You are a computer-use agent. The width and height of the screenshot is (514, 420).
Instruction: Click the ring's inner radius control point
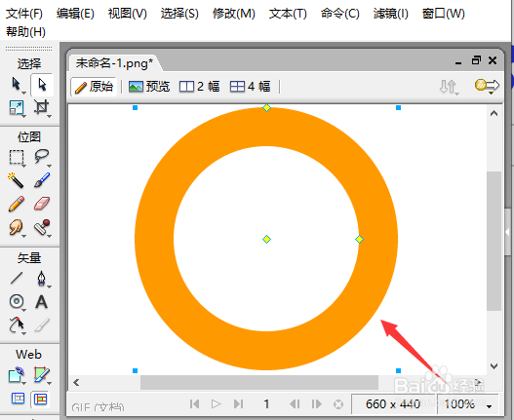[359, 240]
